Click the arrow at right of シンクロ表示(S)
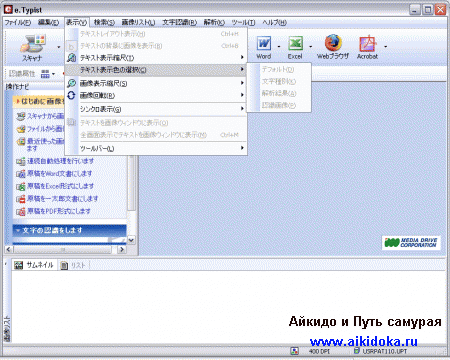This screenshot has width=450, height=360. tap(242, 108)
